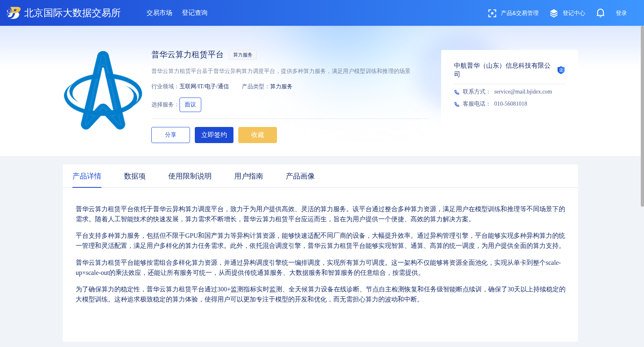This screenshot has width=644, height=347.
Task: Switch to the 使用限制说明 tab
Action: (x=190, y=176)
